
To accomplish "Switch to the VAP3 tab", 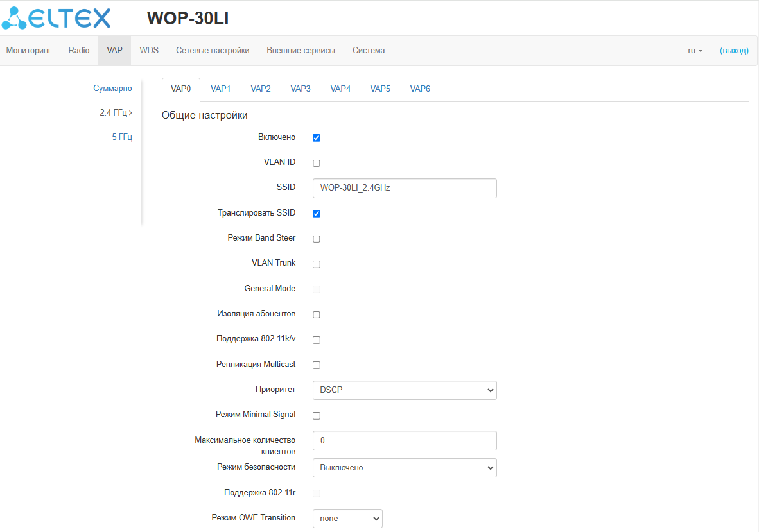I will tap(301, 89).
